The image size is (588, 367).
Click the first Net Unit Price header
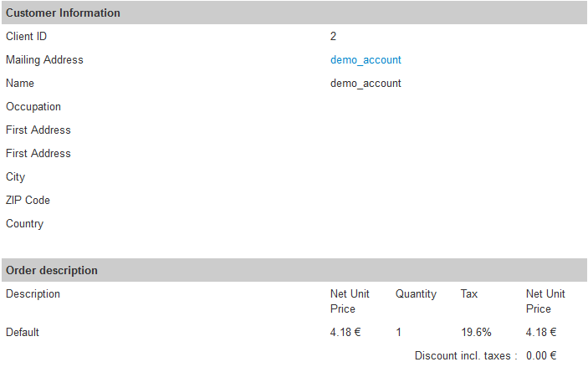point(350,302)
